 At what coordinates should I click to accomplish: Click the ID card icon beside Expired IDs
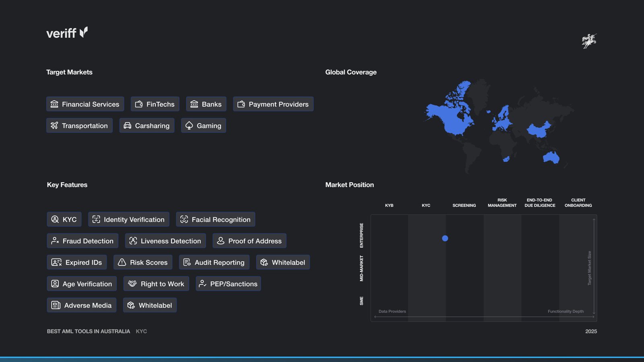(x=56, y=262)
